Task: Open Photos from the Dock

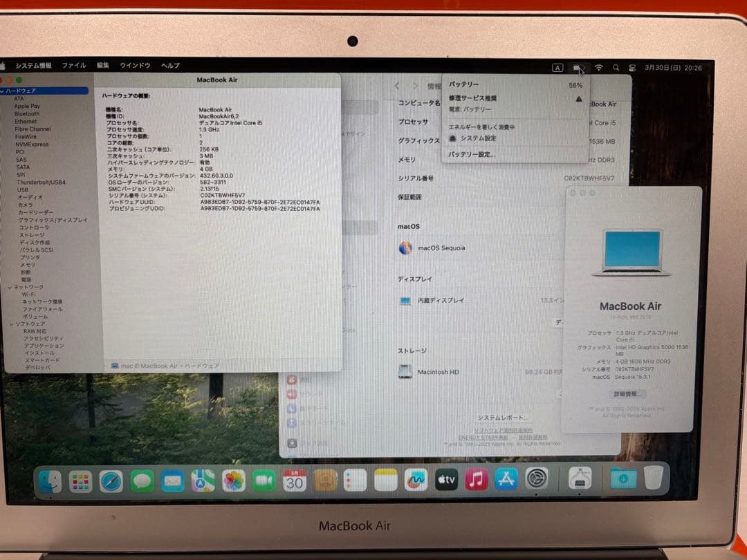Action: (x=233, y=480)
